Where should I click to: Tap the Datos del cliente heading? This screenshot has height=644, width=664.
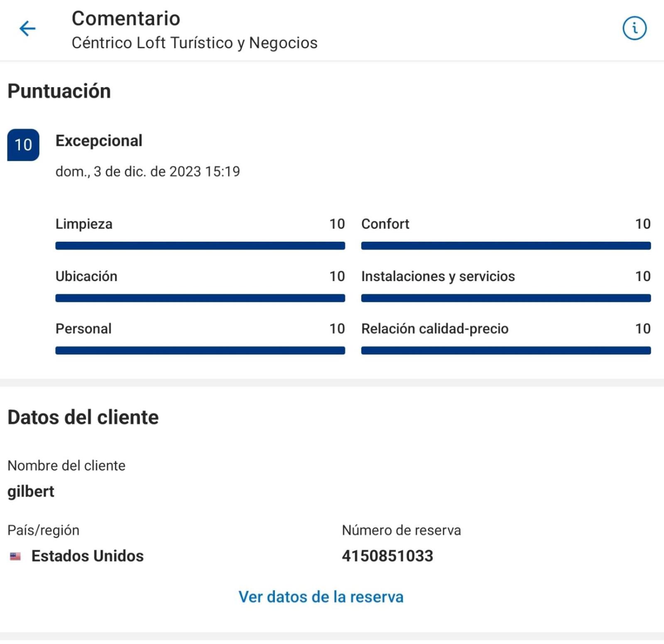click(x=83, y=417)
